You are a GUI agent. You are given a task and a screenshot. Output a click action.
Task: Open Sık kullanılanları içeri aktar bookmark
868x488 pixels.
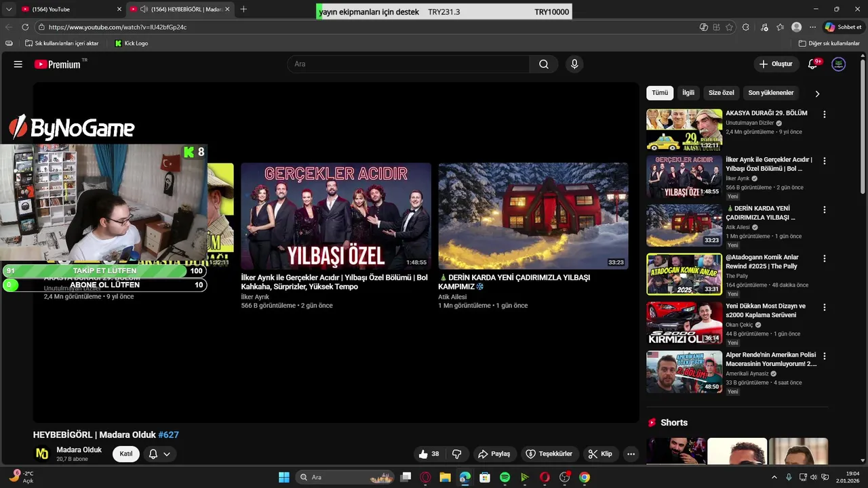tap(61, 43)
